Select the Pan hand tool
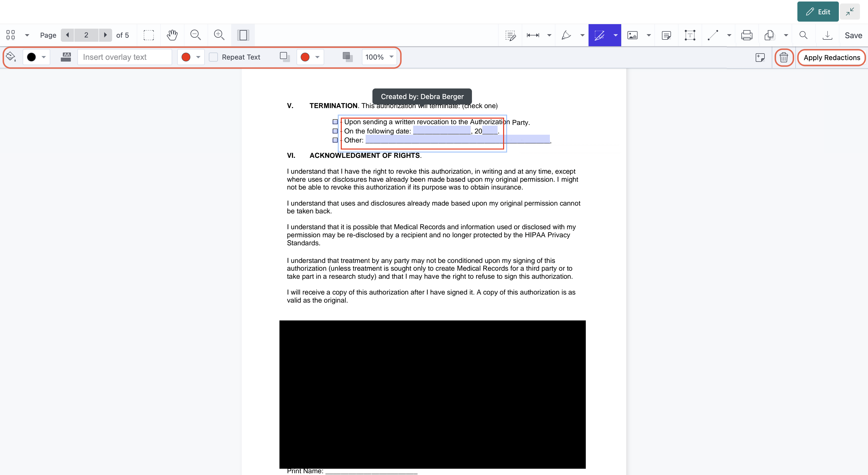This screenshot has height=475, width=868. click(172, 35)
